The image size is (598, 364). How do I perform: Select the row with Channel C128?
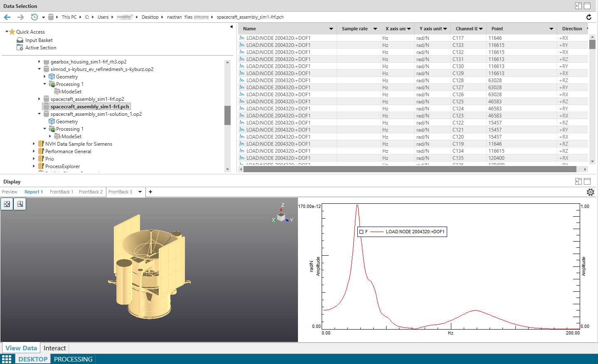[x=413, y=80]
